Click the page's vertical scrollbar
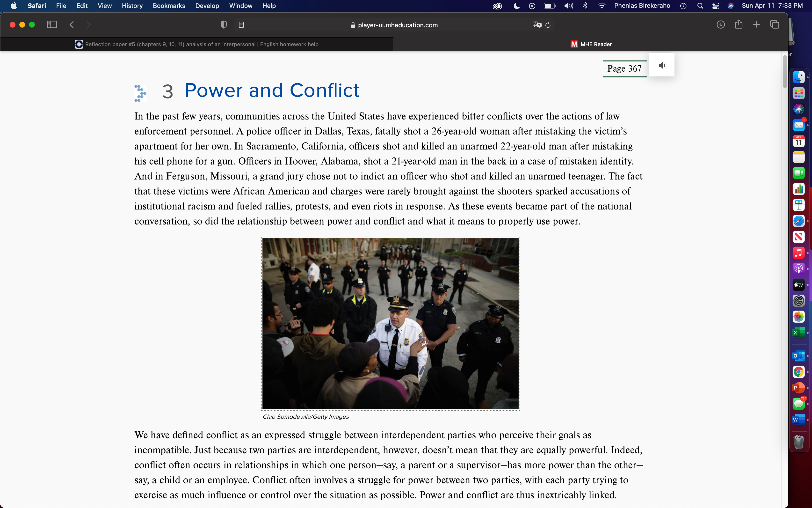Viewport: 812px width, 508px height. click(x=785, y=72)
